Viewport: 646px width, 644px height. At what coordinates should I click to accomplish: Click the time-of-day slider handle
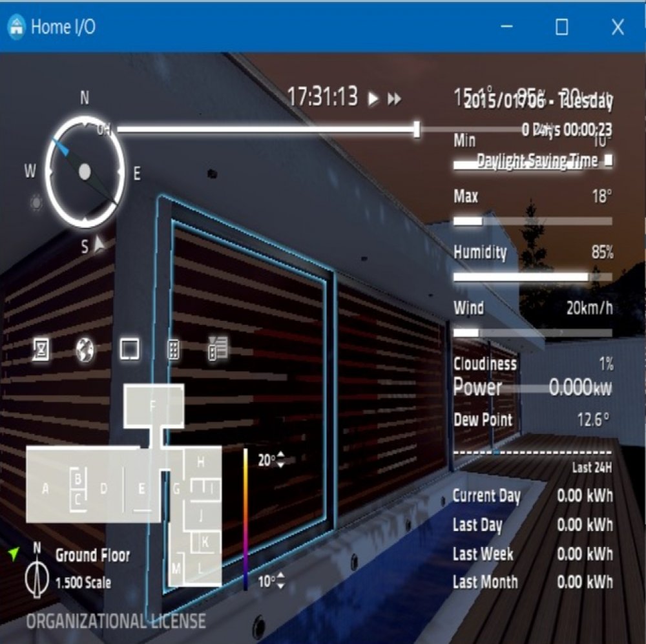(x=417, y=129)
